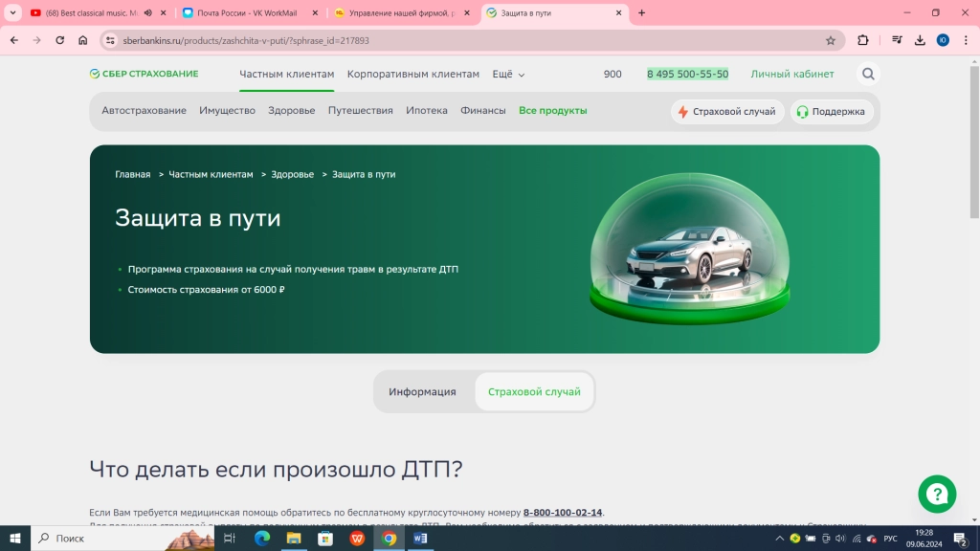980x551 pixels.
Task: Open the Автострахование category
Action: pos(144,111)
